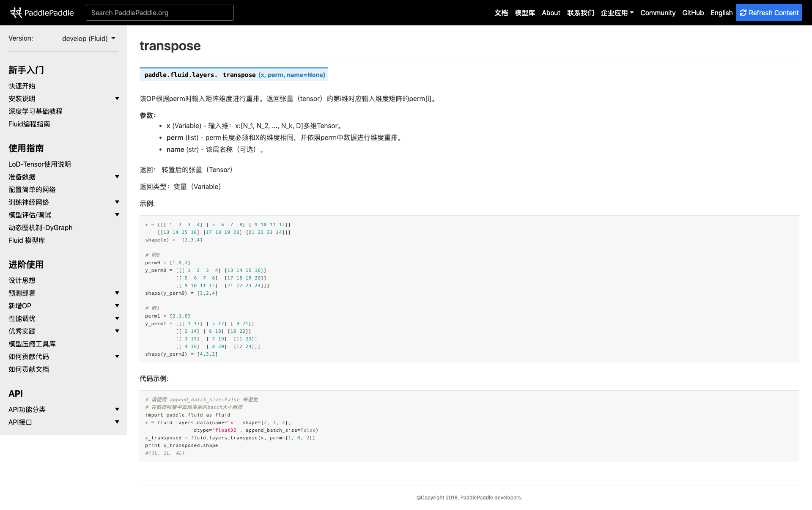Switch language to English

(x=721, y=13)
